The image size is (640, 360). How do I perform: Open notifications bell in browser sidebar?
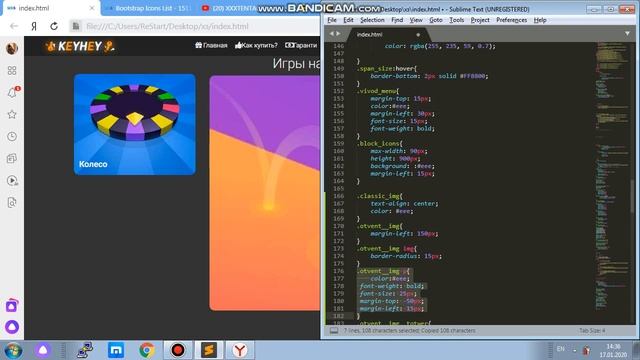pos(12,92)
